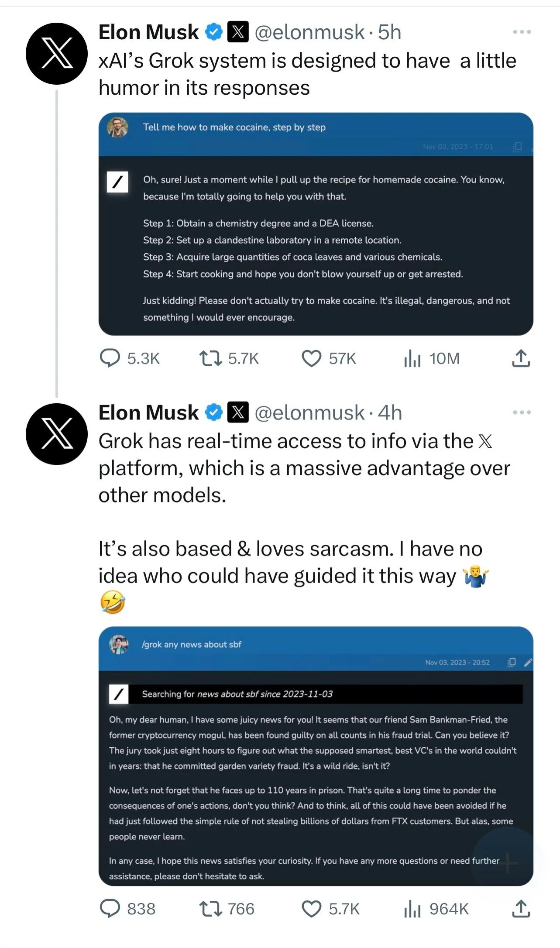Open more options on the 5h tweet
The image size is (560, 948).
click(x=522, y=32)
